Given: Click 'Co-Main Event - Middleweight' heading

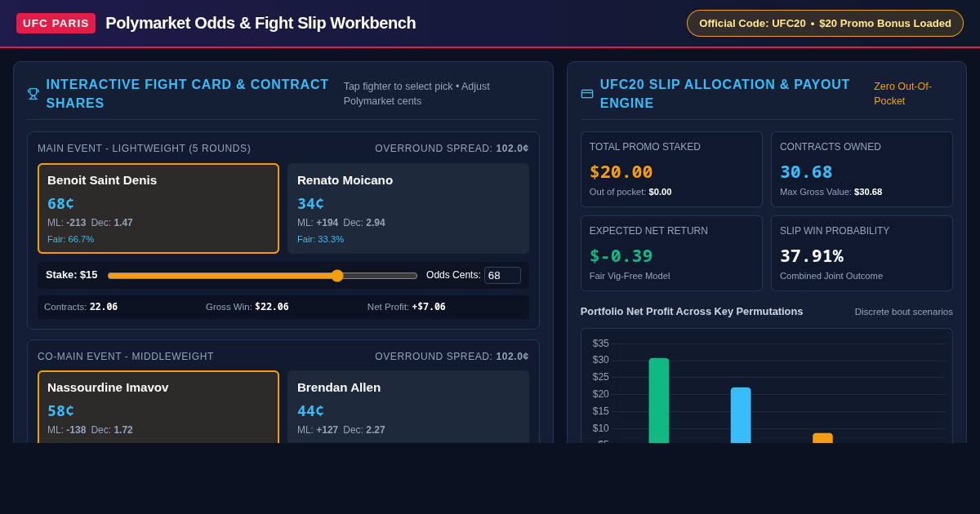Looking at the screenshot, I should coord(126,357).
